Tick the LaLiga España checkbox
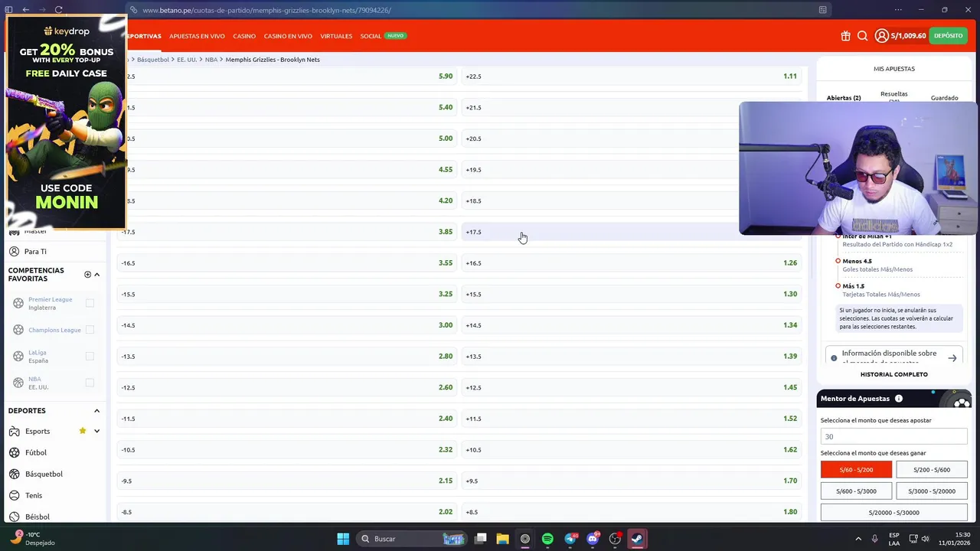The image size is (980, 551). click(x=90, y=356)
